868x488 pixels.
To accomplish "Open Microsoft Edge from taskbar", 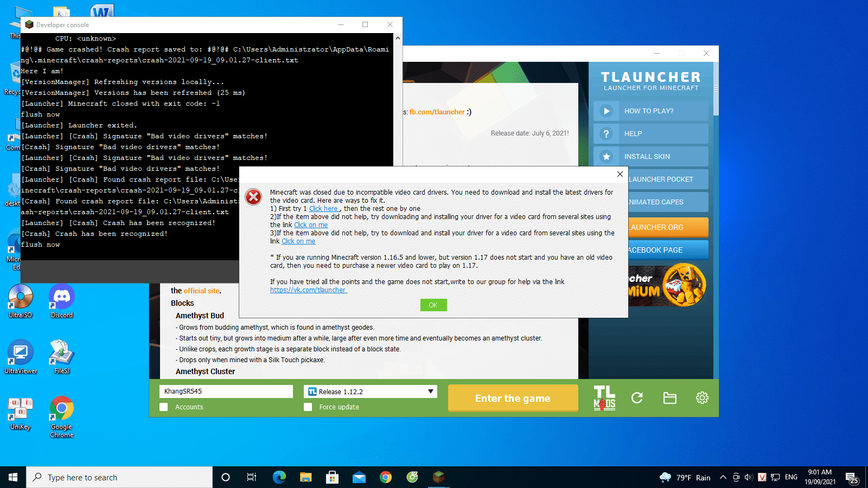I will pos(279,477).
